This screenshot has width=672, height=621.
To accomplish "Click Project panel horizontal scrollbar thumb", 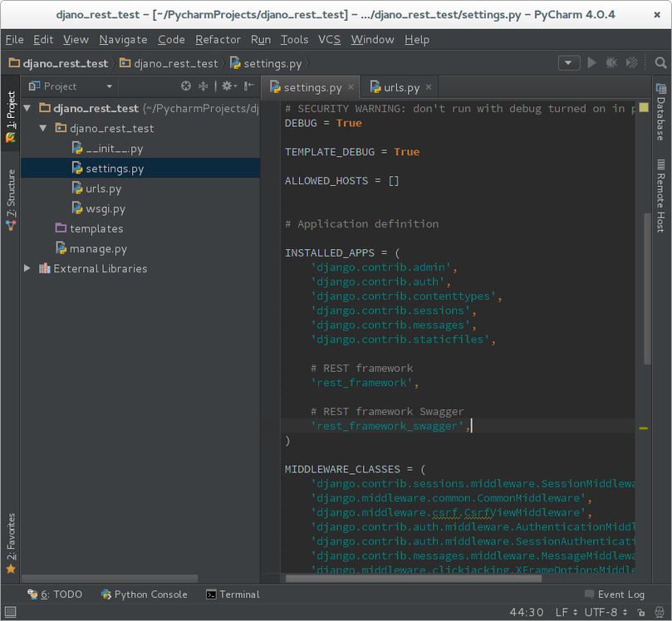I will [110, 579].
